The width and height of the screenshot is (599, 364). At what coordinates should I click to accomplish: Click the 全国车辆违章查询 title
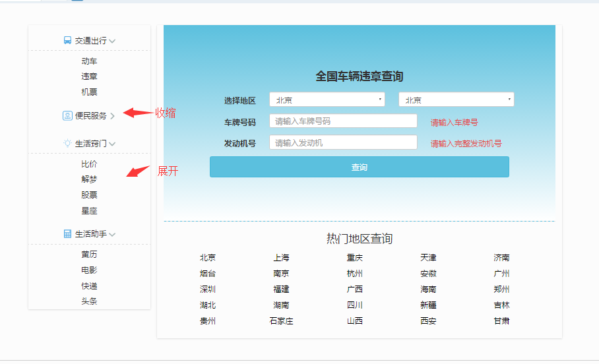pyautogui.click(x=359, y=76)
